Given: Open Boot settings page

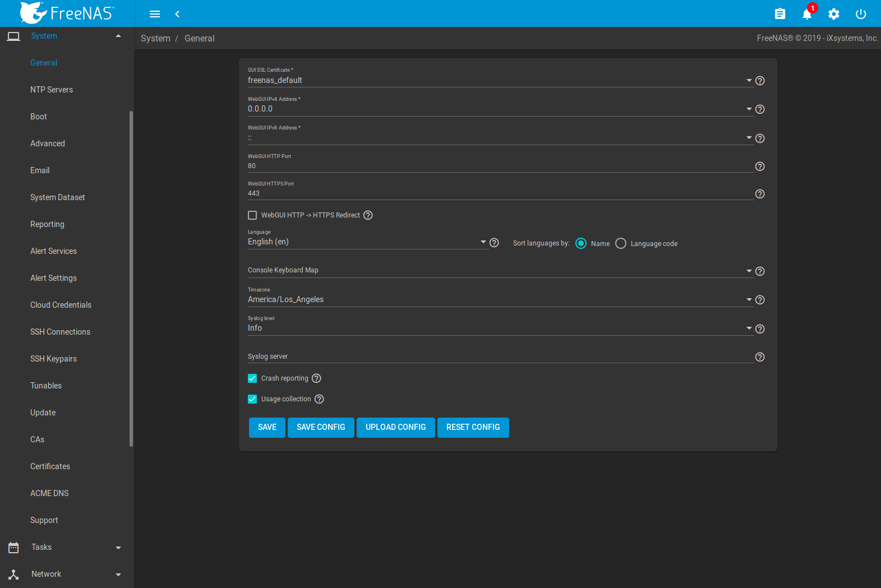Looking at the screenshot, I should click(x=39, y=117).
